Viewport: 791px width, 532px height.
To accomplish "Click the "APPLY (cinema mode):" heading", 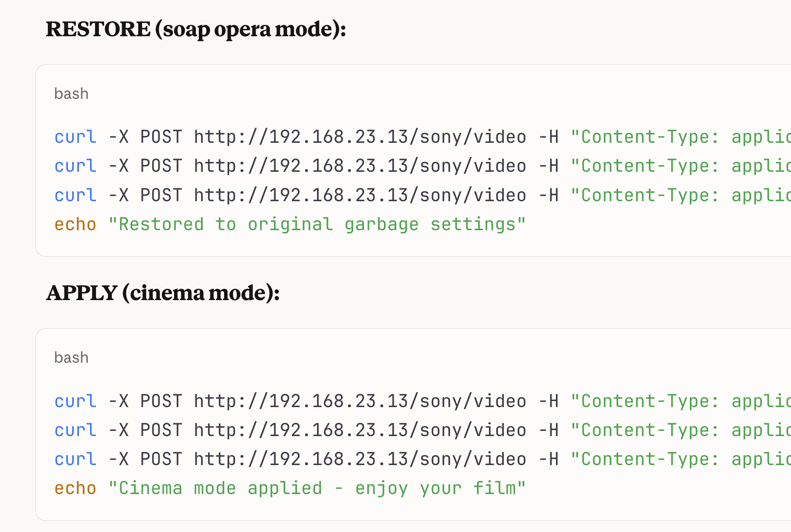I will click(163, 293).
